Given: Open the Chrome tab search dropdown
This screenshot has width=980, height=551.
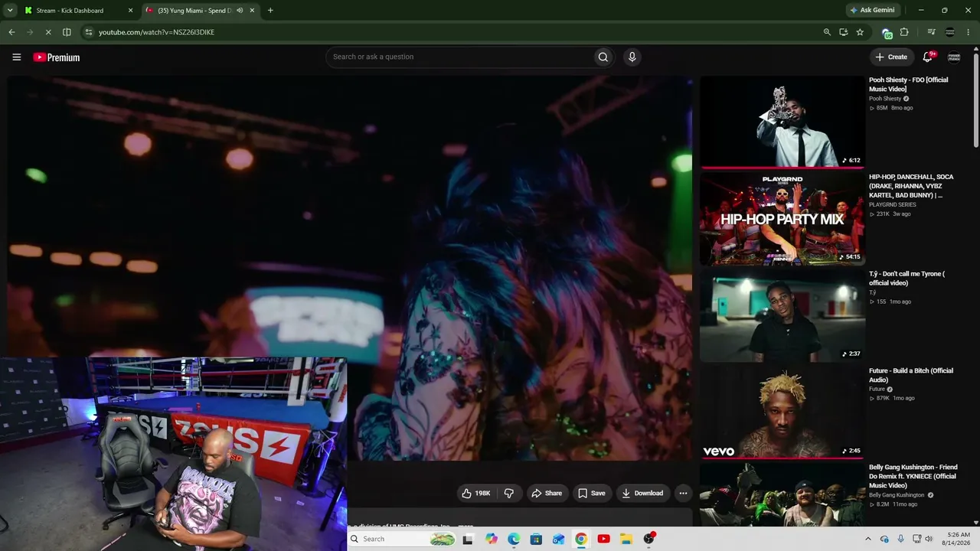Looking at the screenshot, I should pos(10,11).
